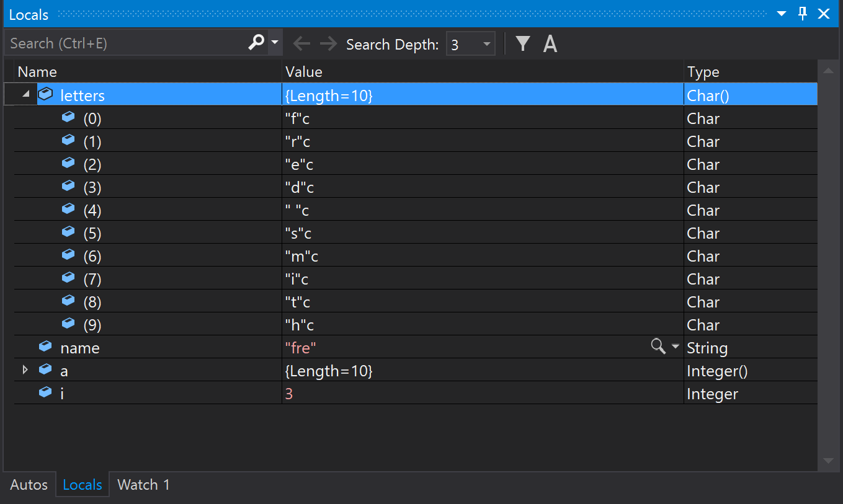Switch to the Autos tab
Viewport: 843px width, 504px height.
pos(29,484)
